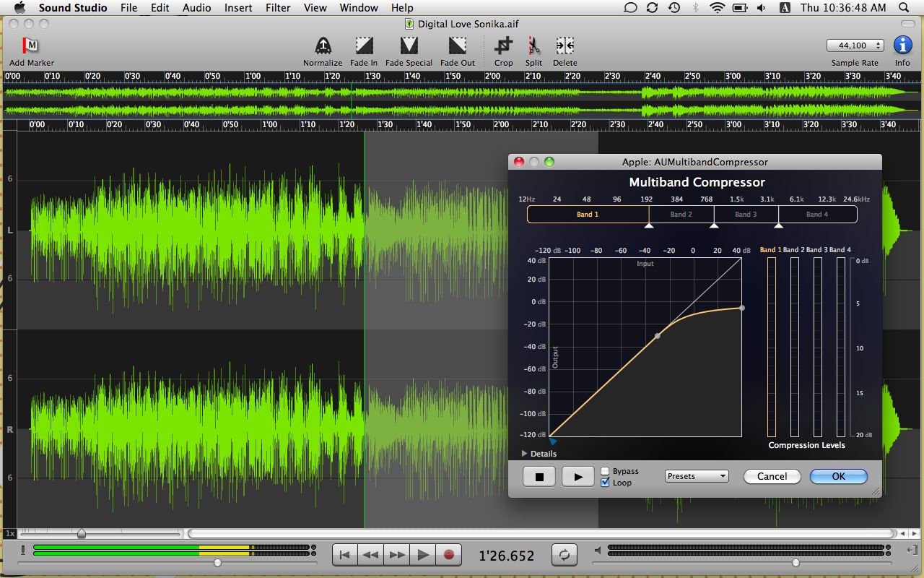This screenshot has width=924, height=578.
Task: Expand the Details disclosure triangle
Action: [525, 454]
